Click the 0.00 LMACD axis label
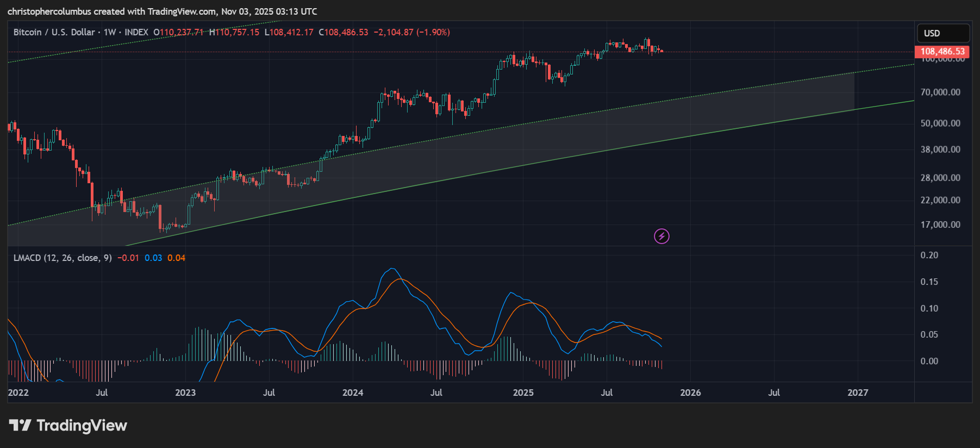This screenshot has height=448, width=980. pyautogui.click(x=929, y=361)
